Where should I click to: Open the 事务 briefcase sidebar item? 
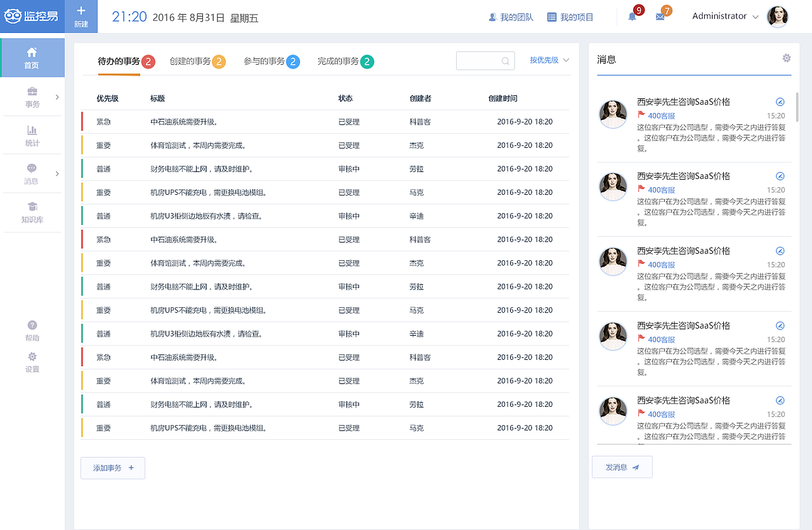(x=32, y=97)
